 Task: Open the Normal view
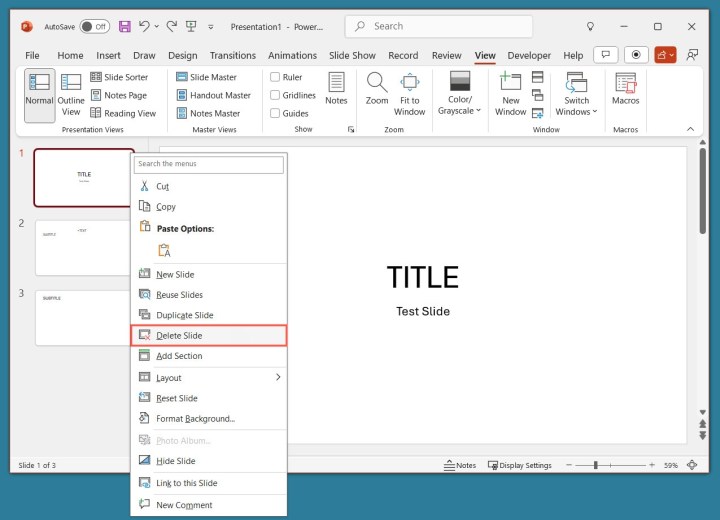39,95
